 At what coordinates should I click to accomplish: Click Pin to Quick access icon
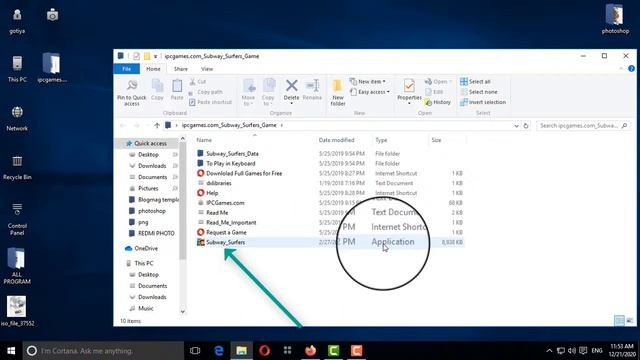tap(131, 93)
